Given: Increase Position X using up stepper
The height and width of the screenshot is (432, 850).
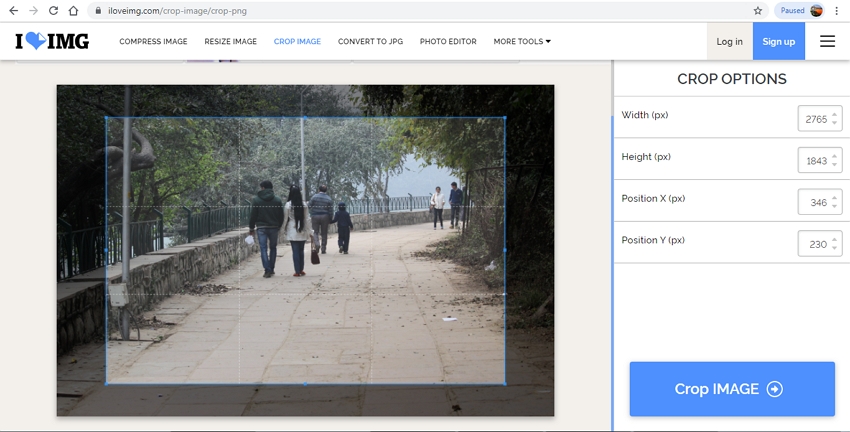Looking at the screenshot, I should pyautogui.click(x=835, y=198).
